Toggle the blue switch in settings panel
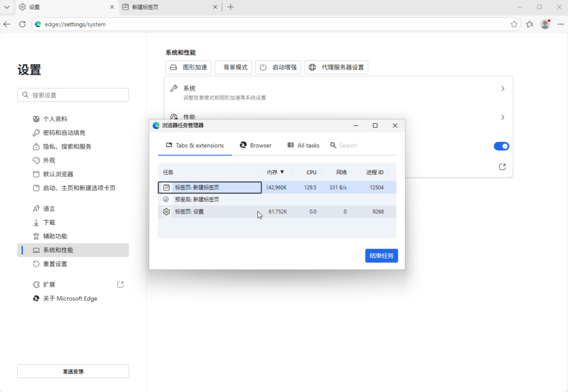The image size is (568, 392). 501,146
